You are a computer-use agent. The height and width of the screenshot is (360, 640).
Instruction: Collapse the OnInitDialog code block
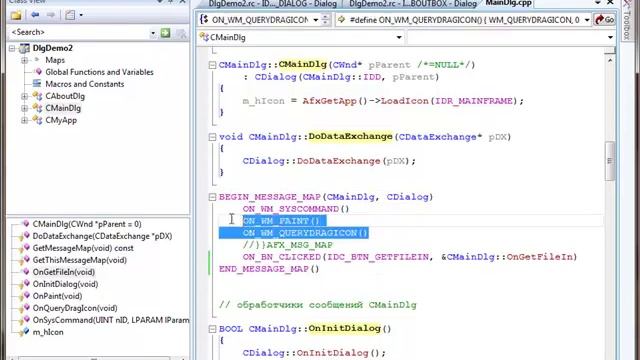[212, 329]
